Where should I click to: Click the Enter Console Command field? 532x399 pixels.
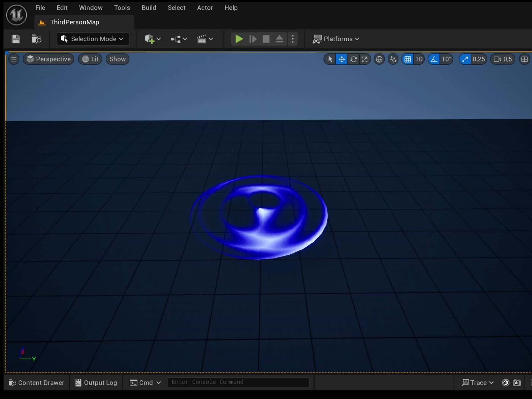[238, 382]
